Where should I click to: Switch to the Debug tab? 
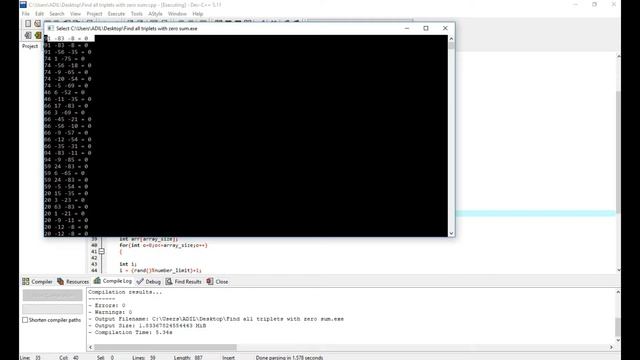[149, 282]
